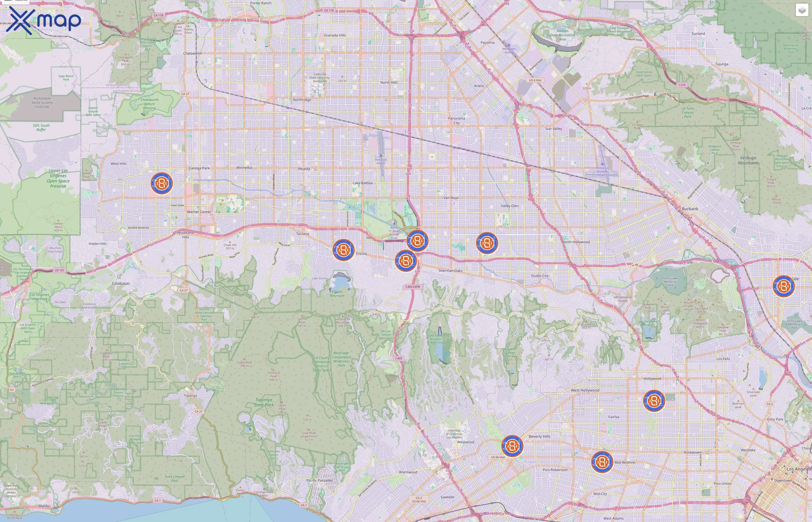This screenshot has height=522, width=812.
Task: Click the marker next to Encino
Action: pos(344,251)
